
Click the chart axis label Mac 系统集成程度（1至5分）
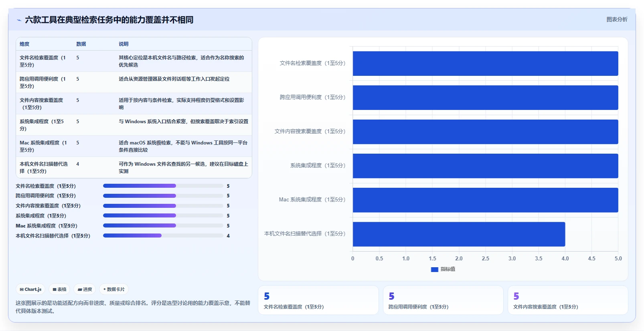[312, 199]
